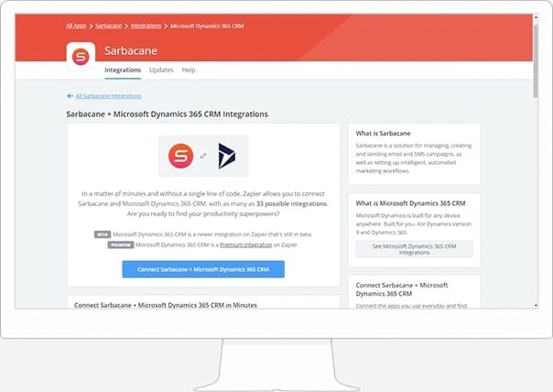Click the sidebar Connect Sarbacane + Microsoft Dynamics 365 CRM heading
Viewport: 553px width, 392px height.
(x=402, y=289)
